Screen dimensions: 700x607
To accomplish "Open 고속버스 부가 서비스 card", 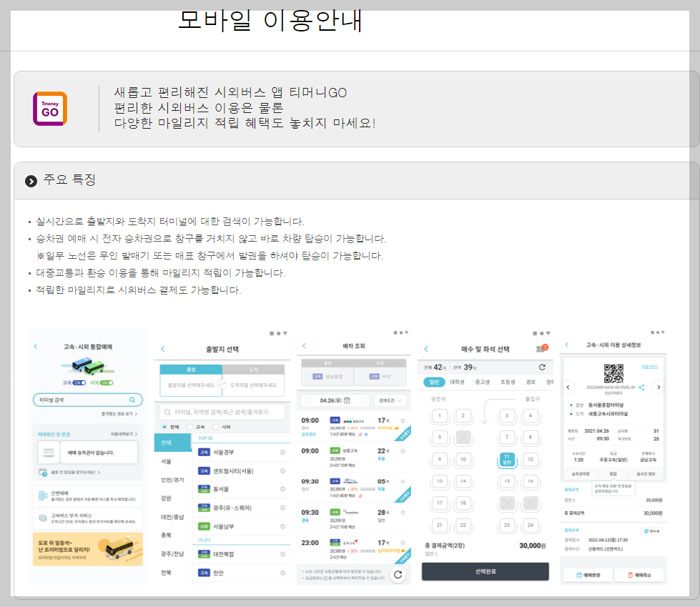I will point(87,518).
